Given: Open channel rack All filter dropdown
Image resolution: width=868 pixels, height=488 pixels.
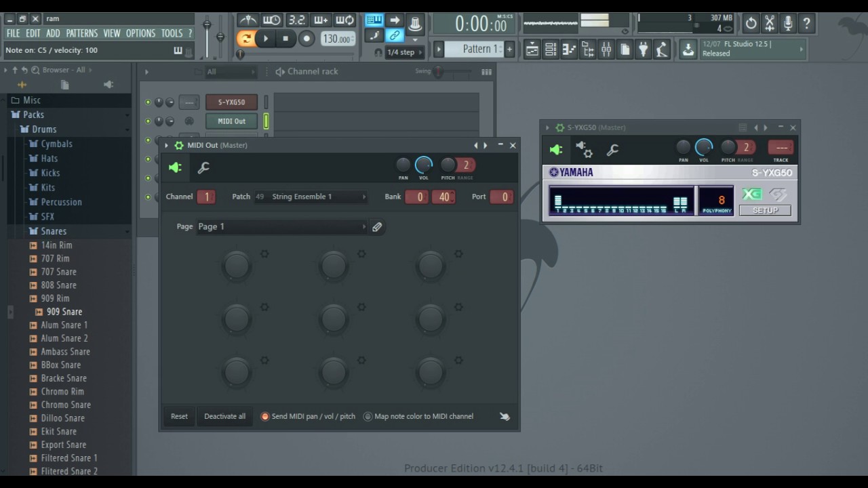Looking at the screenshot, I should (x=231, y=72).
